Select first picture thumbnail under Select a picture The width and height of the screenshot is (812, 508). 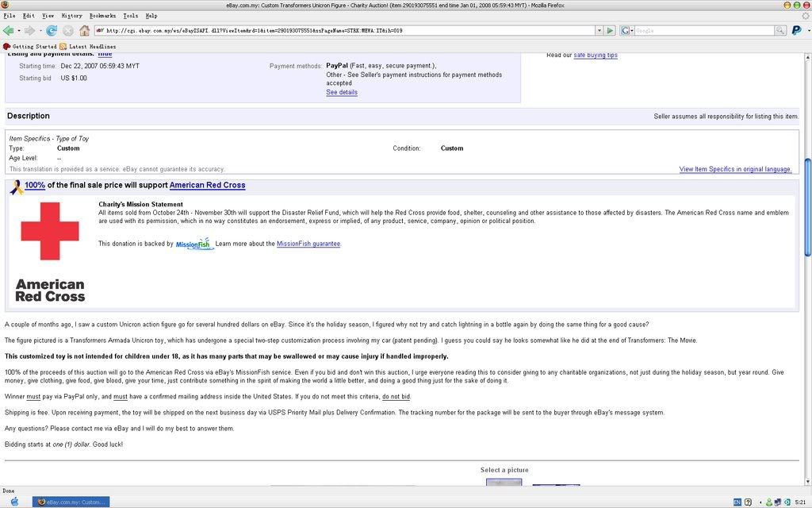[x=504, y=482]
